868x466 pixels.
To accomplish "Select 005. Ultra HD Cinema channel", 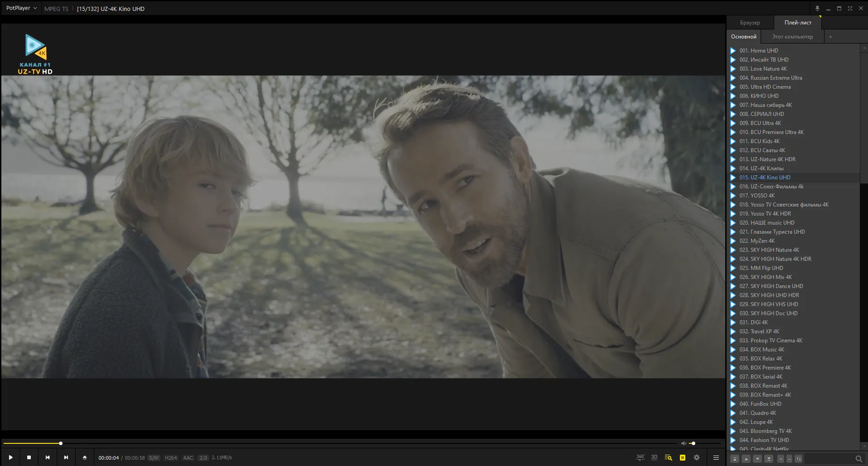I will point(793,87).
